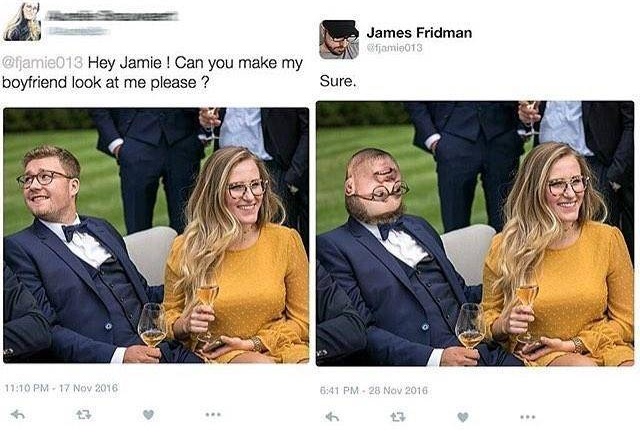This screenshot has height=434, width=640.
Task: Open the edited photo in Fridman's reply
Action: point(475,233)
